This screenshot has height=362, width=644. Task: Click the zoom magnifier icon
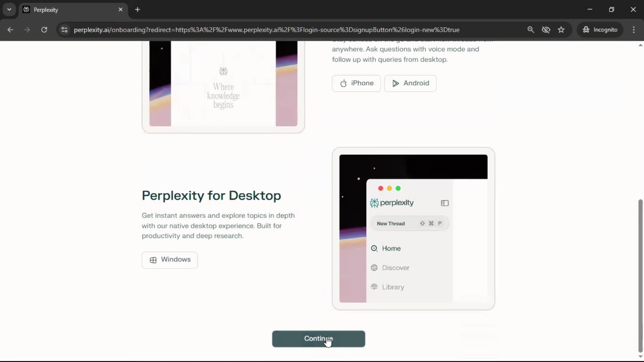point(531,30)
